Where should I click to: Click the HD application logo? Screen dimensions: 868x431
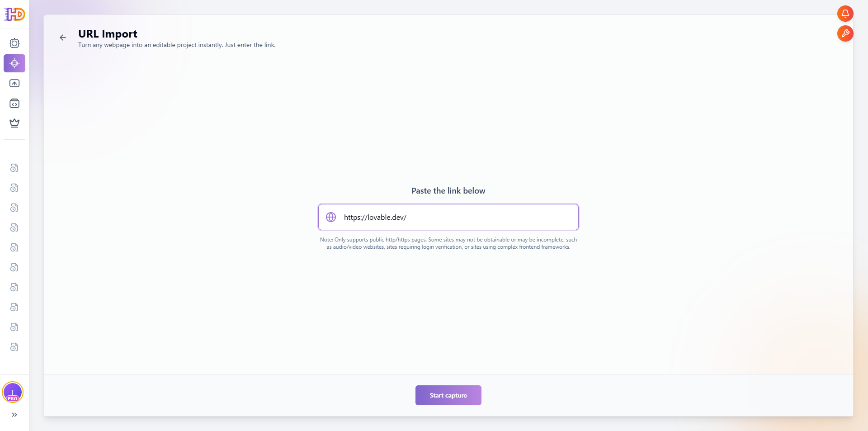[x=14, y=14]
